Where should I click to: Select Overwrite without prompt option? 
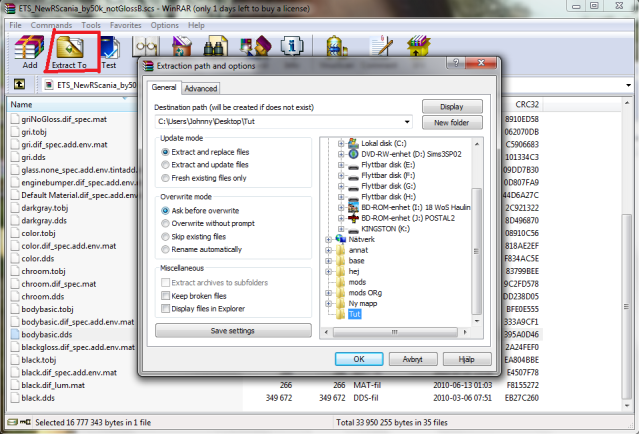pos(208,223)
